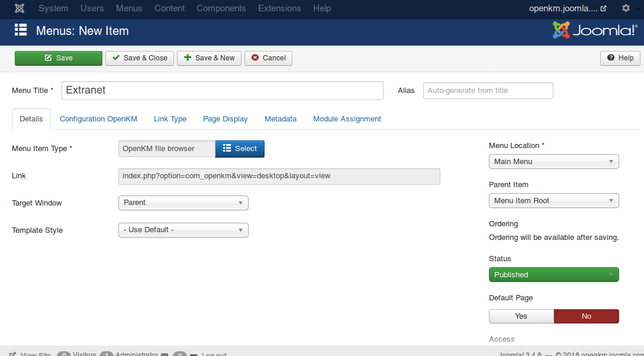Open the Help button in the toolbar
644x356 pixels.
(620, 58)
